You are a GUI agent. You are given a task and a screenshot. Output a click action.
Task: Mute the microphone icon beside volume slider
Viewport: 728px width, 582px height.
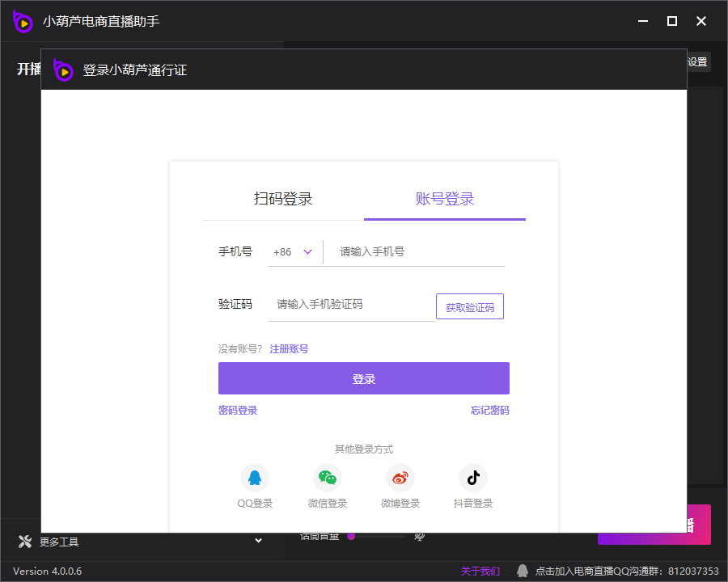pos(420,536)
